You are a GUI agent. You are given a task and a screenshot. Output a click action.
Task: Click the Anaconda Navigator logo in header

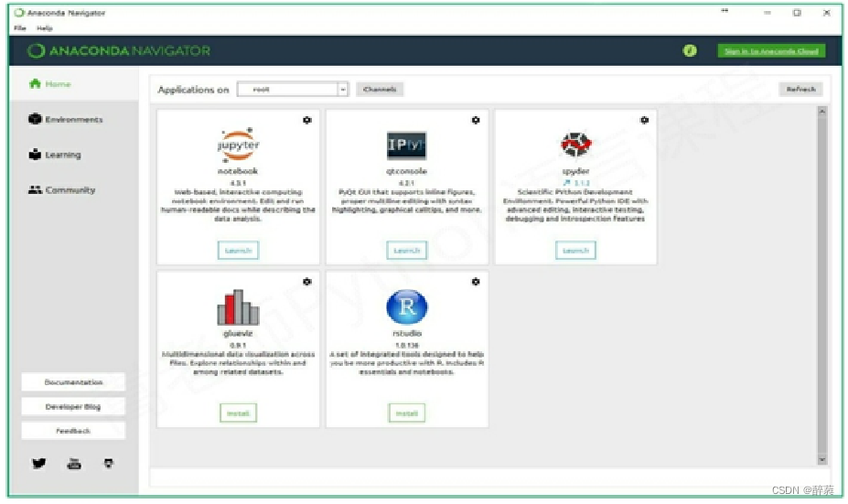(118, 51)
